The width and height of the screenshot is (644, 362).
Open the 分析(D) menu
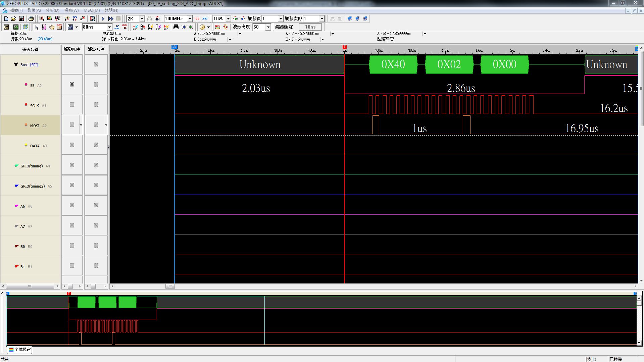click(52, 10)
